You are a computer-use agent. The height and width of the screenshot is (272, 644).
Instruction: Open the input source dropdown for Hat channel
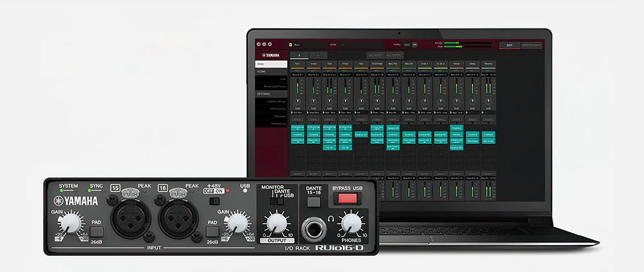(x=362, y=75)
